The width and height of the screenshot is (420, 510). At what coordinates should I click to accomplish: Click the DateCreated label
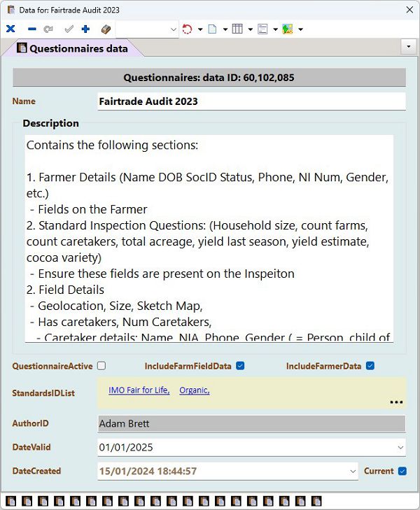tap(36, 471)
